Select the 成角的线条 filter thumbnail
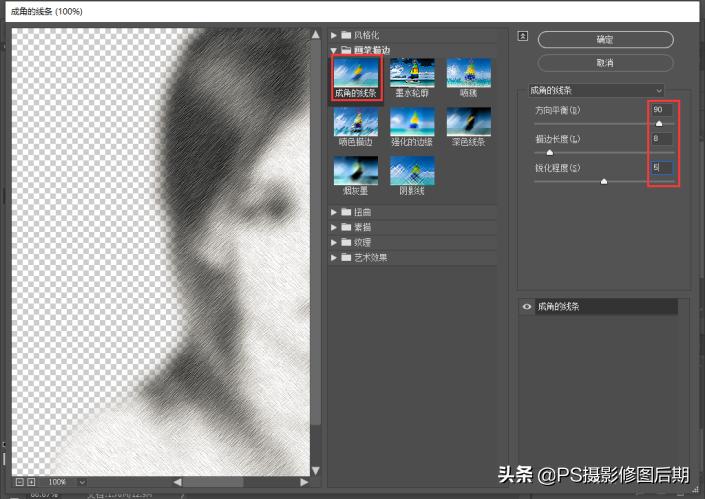The width and height of the screenshot is (705, 499). tap(356, 73)
